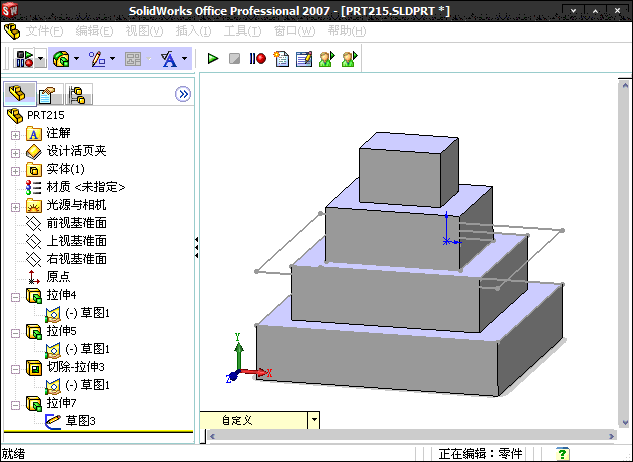Open dropdown arrow beside Annotation icon
Viewport: 633px width, 462px height.
coord(184,59)
